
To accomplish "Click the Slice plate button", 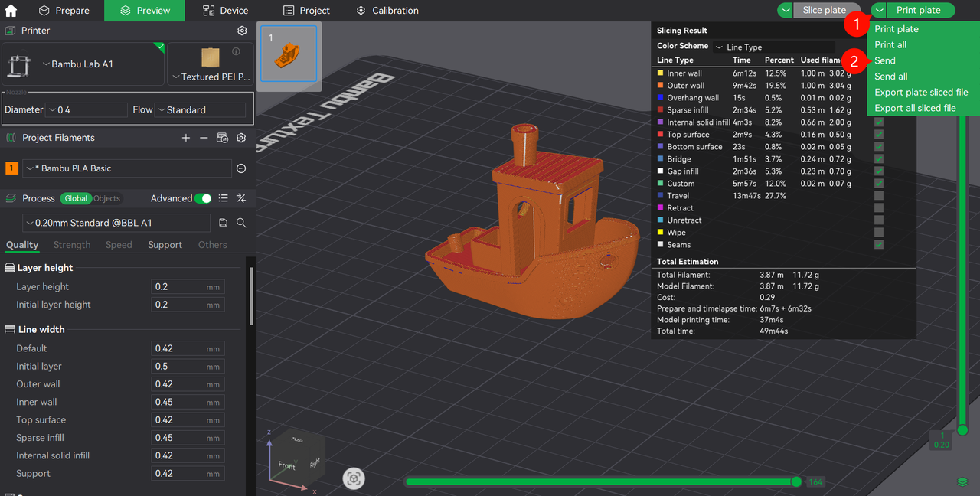I will (824, 11).
